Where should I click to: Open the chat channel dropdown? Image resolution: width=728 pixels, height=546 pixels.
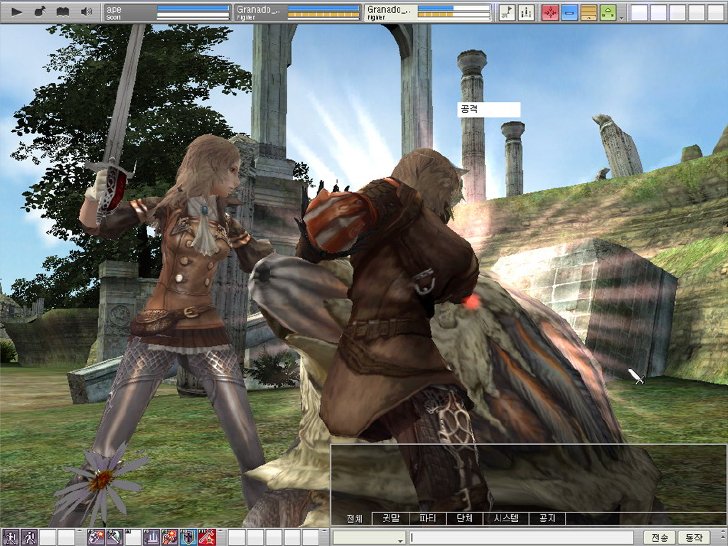369,538
